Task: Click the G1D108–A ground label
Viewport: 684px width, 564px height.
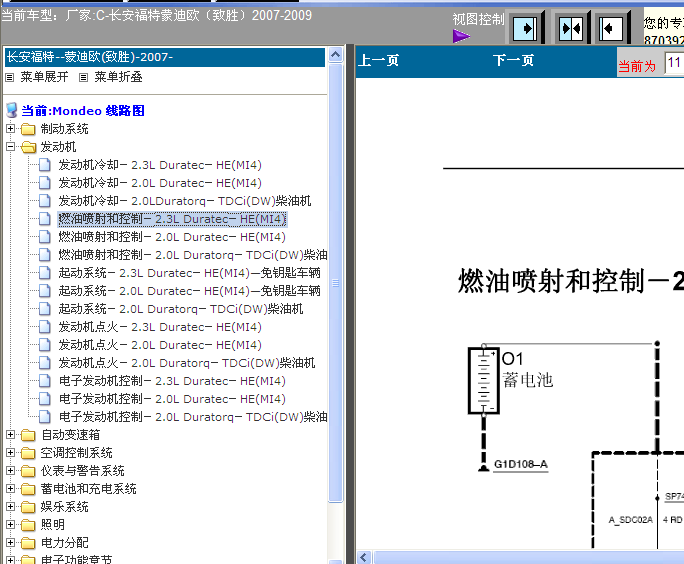Action: (x=520, y=464)
